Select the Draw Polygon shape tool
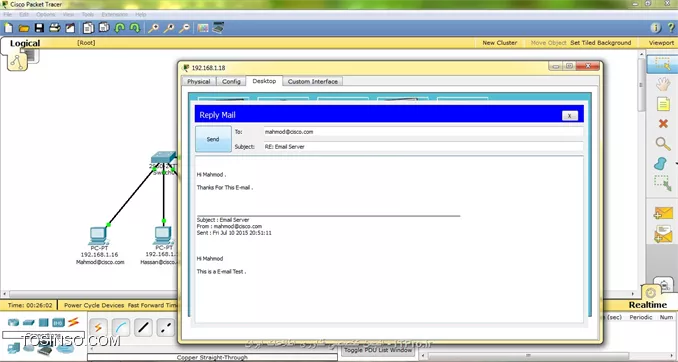The width and height of the screenshot is (678, 362). click(661, 163)
